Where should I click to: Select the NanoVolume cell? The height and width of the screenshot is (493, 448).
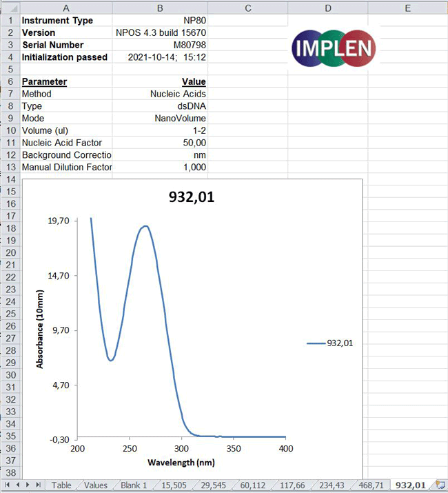click(x=160, y=118)
